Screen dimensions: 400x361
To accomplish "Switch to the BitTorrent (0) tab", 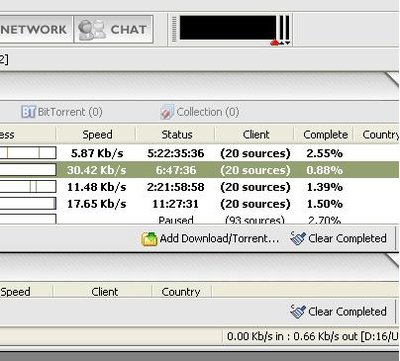I will (62, 112).
